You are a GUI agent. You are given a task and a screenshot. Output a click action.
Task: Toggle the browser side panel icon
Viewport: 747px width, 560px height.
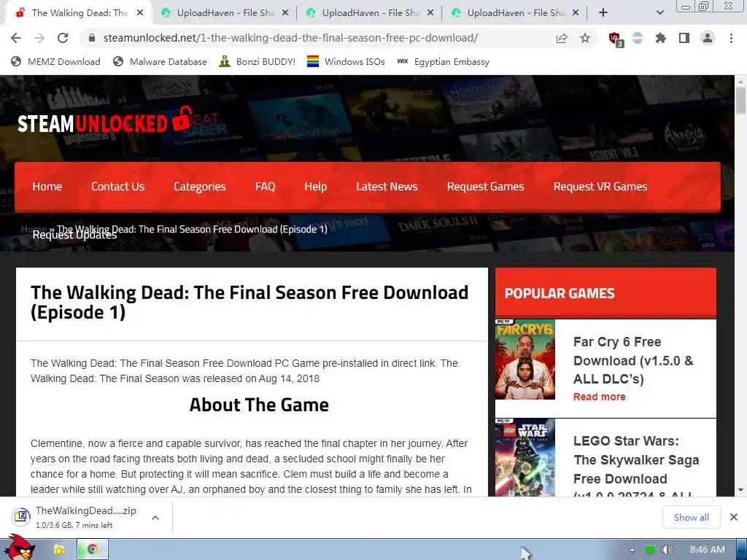684,38
